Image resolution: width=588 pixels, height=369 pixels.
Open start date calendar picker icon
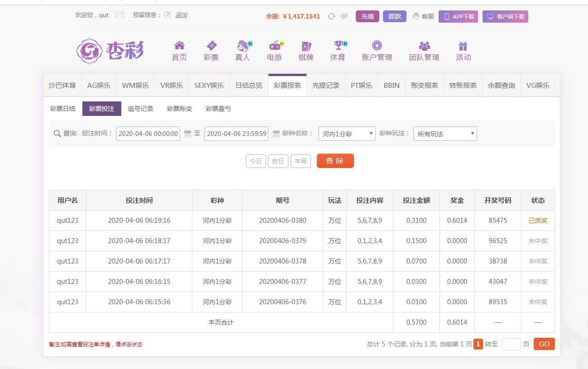(187, 134)
